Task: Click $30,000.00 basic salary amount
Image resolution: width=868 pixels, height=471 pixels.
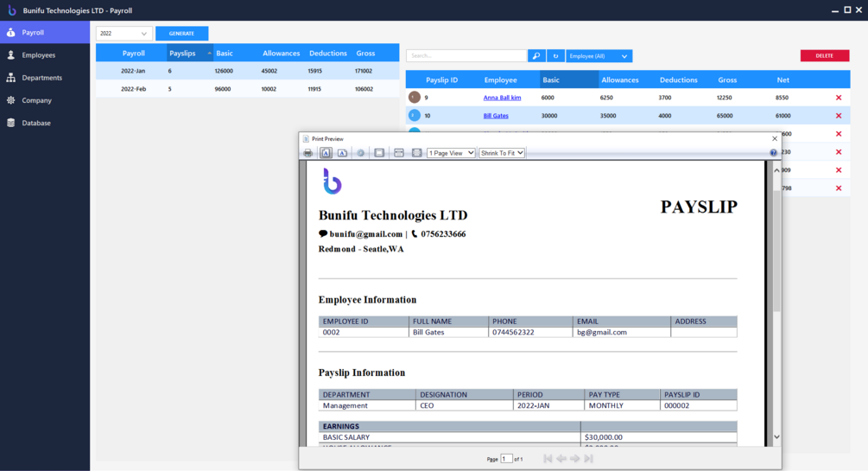Action: [604, 437]
